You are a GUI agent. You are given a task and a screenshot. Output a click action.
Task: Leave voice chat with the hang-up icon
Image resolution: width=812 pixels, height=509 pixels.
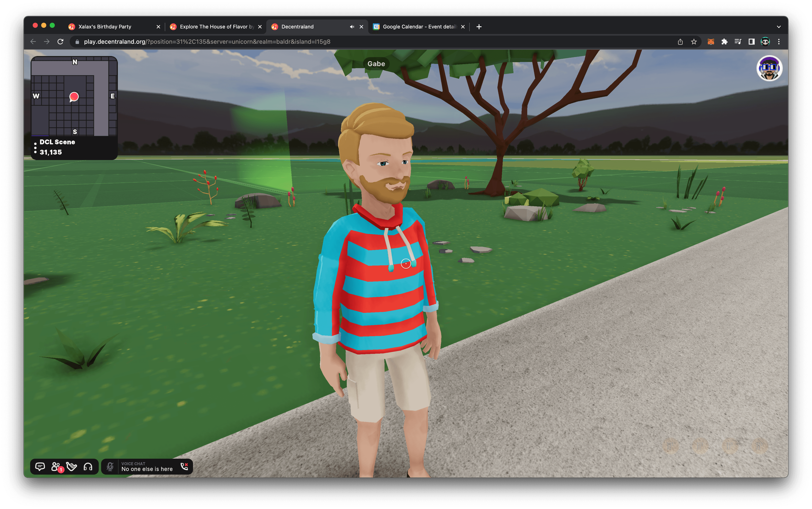click(184, 467)
